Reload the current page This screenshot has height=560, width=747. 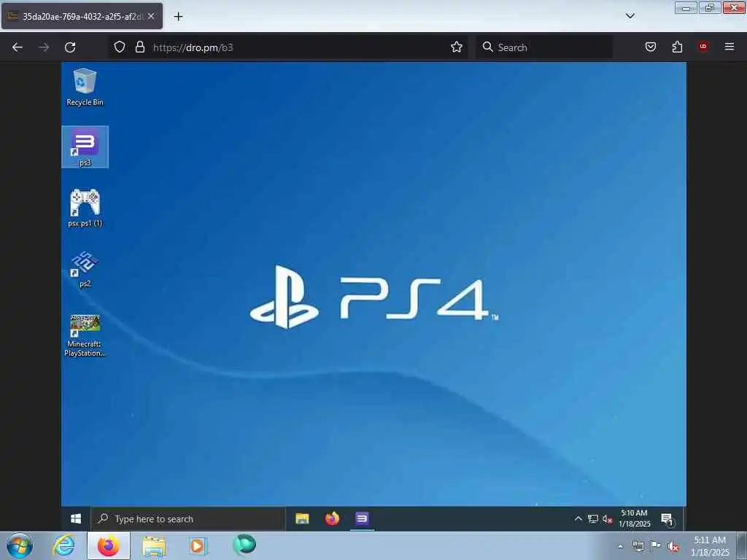click(70, 47)
